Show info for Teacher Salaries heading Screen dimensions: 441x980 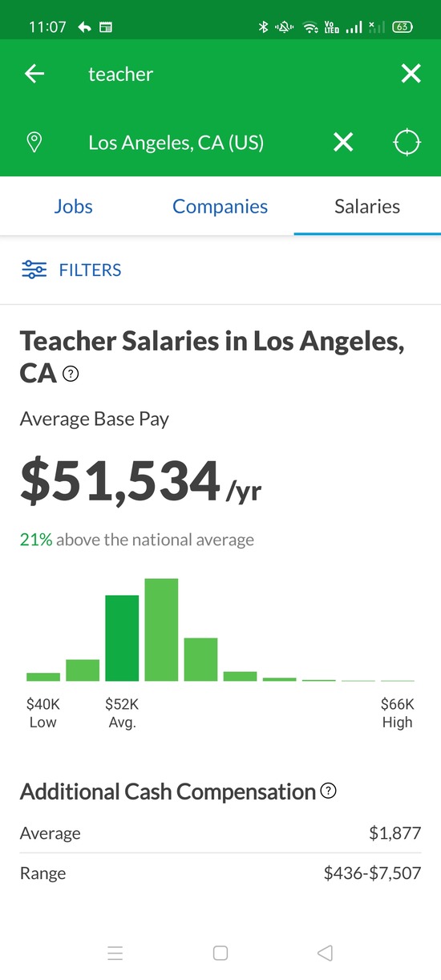coord(71,374)
